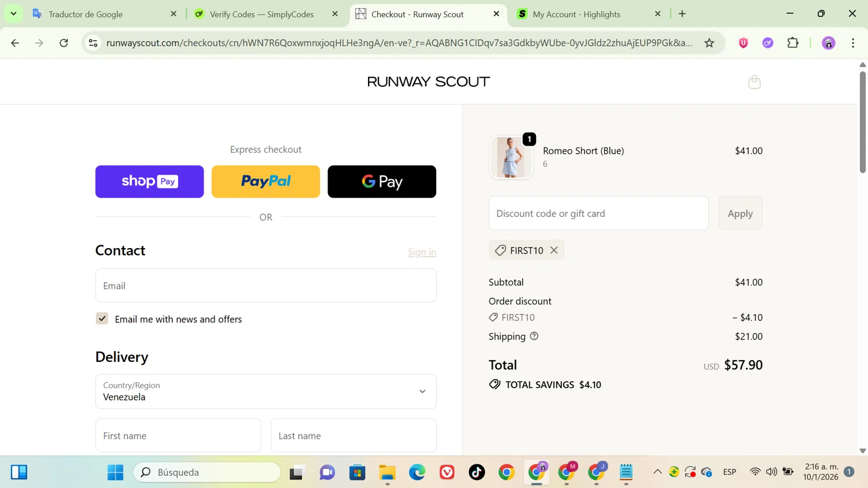
Task: Click the total amount $57.90
Action: point(743,365)
